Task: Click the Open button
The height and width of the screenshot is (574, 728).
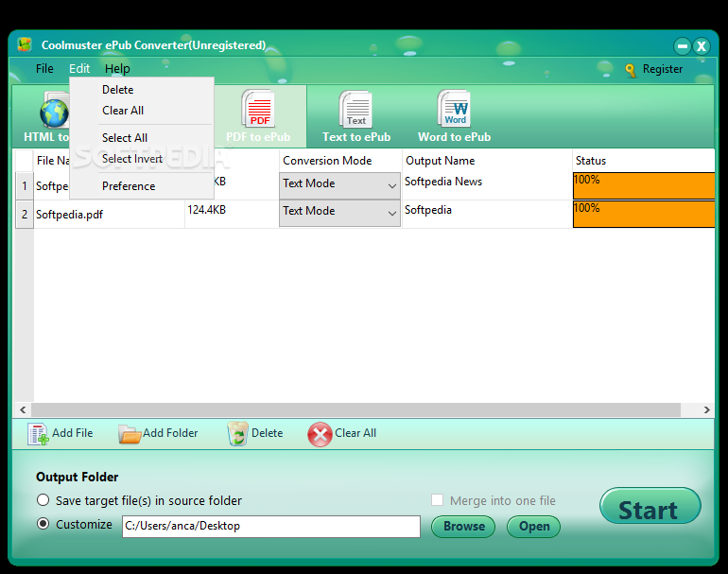Action: coord(534,527)
